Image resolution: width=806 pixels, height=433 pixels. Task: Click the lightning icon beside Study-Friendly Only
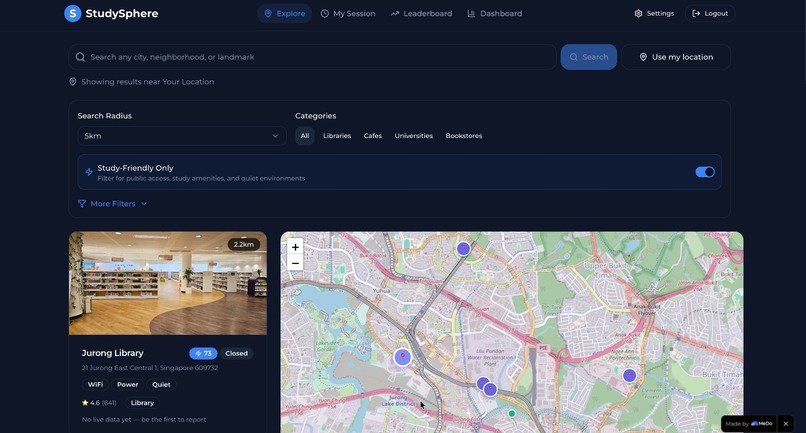[x=89, y=172]
